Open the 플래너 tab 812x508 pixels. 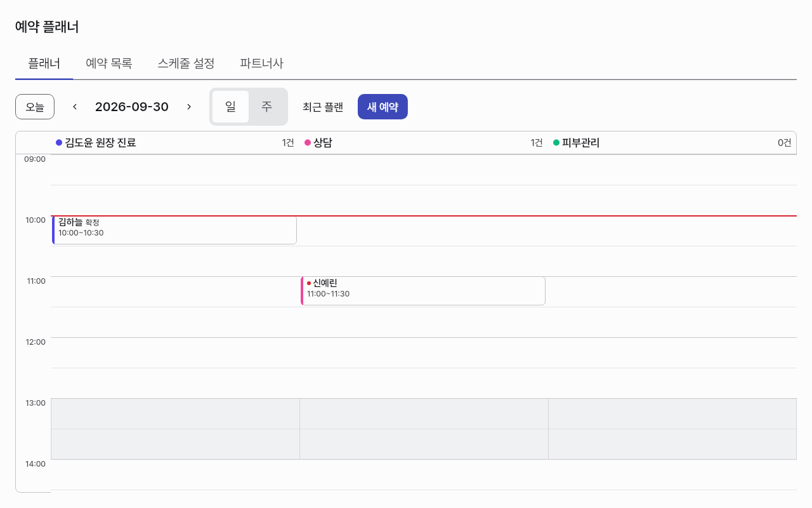(44, 63)
